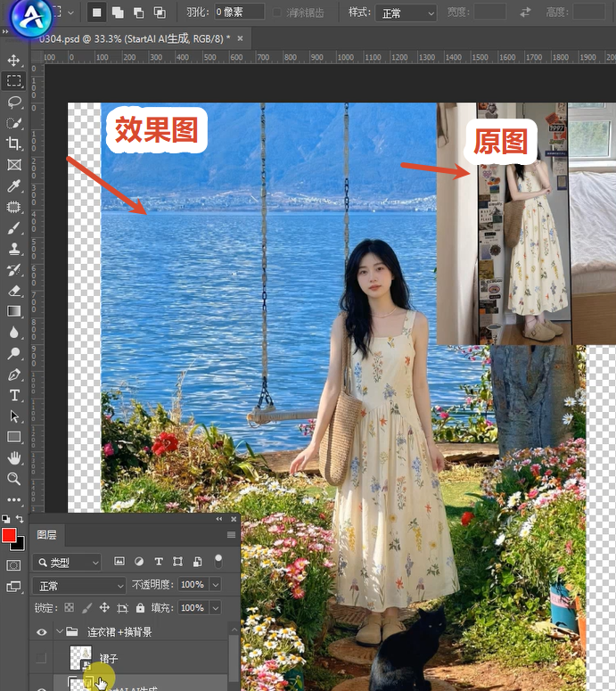Image resolution: width=616 pixels, height=691 pixels.
Task: Select the Clone Stamp tool
Action: [13, 249]
